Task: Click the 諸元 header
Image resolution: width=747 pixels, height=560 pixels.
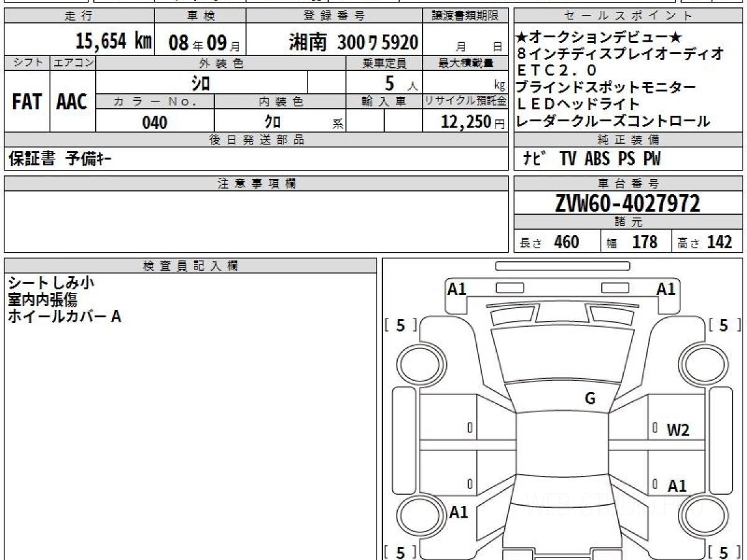Action: 629,222
